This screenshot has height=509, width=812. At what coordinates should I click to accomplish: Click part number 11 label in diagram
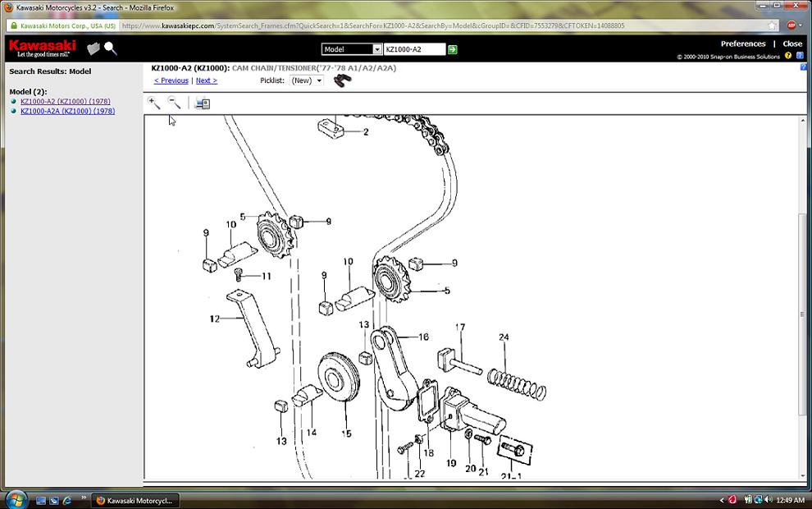tap(267, 277)
